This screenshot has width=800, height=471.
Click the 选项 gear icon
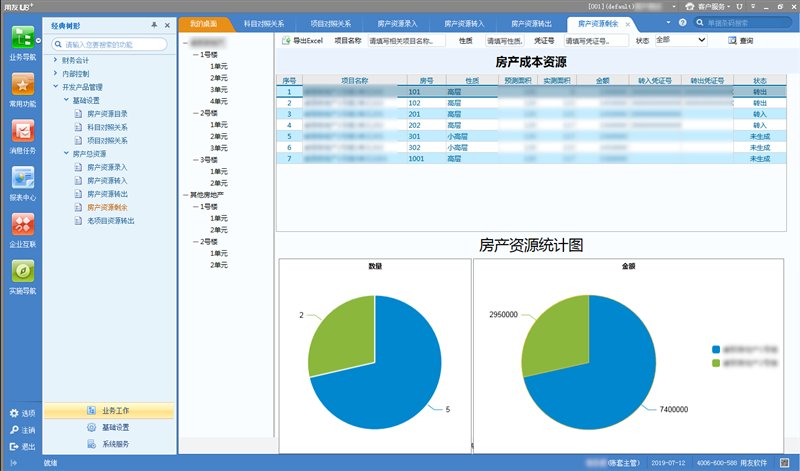[x=14, y=413]
